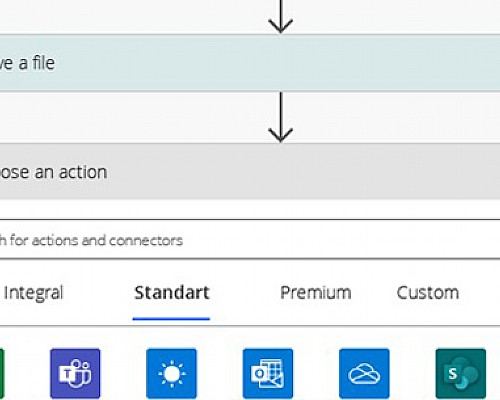Choose the MSN Weather sun connector icon
The image size is (500, 400).
(171, 373)
